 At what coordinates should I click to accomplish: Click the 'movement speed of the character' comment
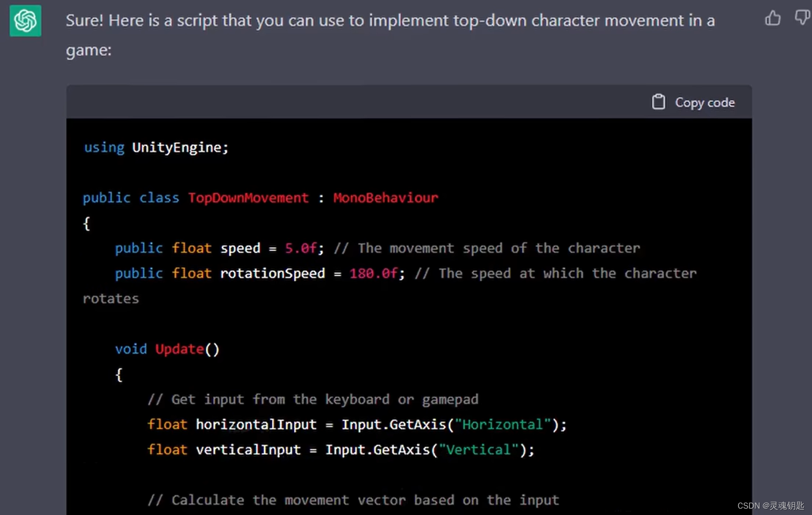[487, 248]
